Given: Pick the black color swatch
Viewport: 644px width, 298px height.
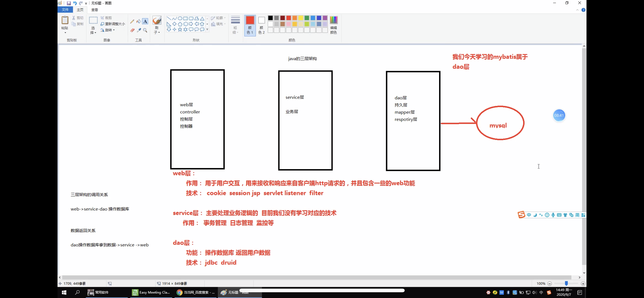Looking at the screenshot, I should (x=270, y=18).
